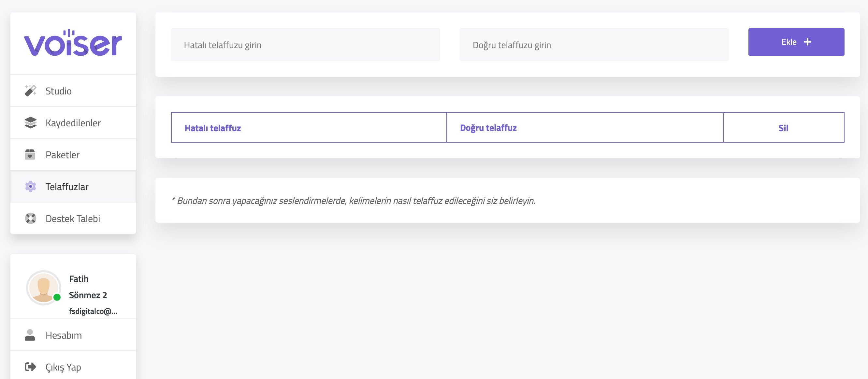The height and width of the screenshot is (379, 868).
Task: Open the Studio menu item
Action: click(73, 91)
